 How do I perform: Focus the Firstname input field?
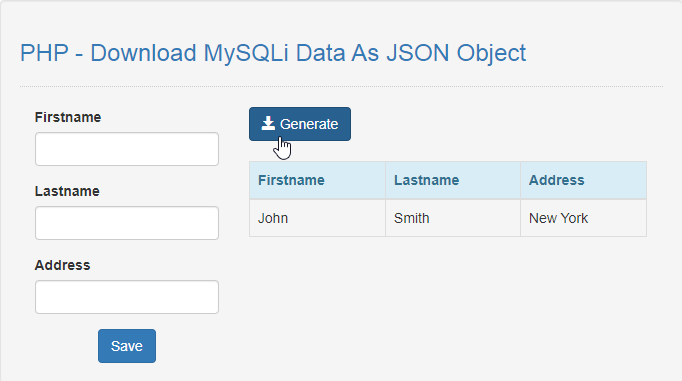pyautogui.click(x=127, y=149)
